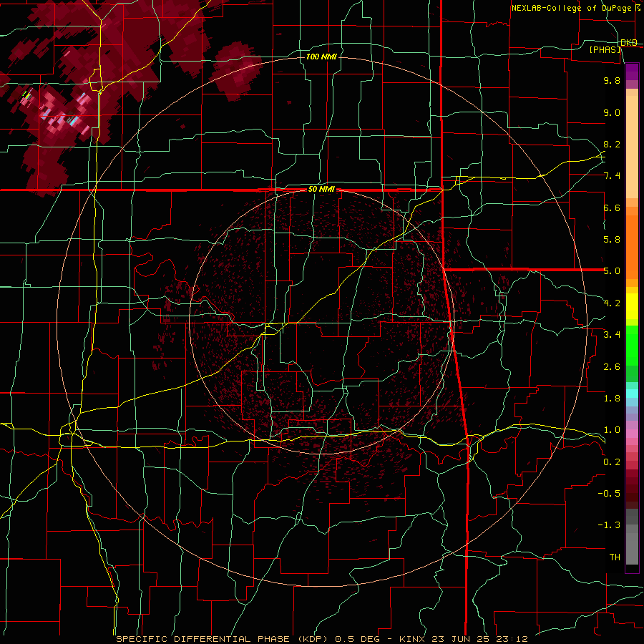The width and height of the screenshot is (644, 644).
Task: Click the 9.8 value on the color scale
Action: pyautogui.click(x=612, y=81)
